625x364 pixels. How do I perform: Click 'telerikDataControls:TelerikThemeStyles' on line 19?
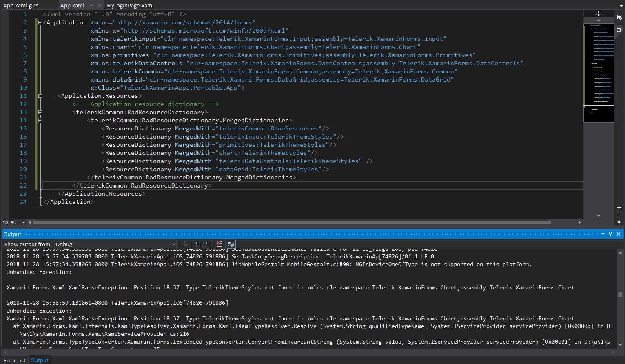pyautogui.click(x=289, y=161)
